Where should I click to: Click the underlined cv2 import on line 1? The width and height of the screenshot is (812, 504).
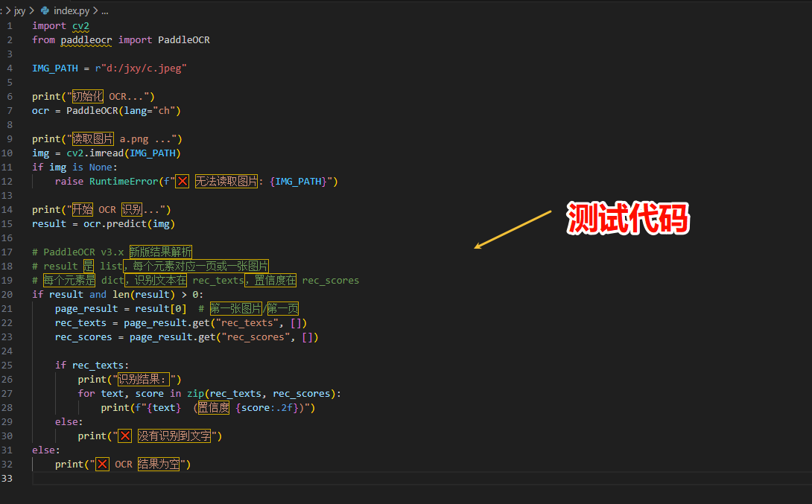[80, 25]
